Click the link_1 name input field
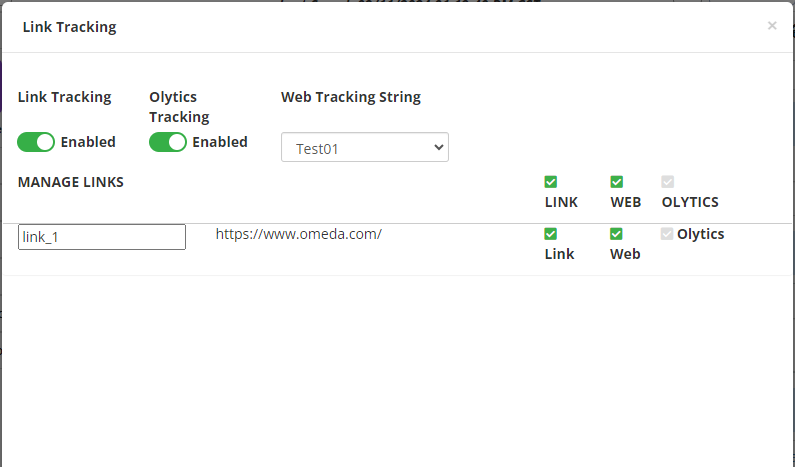 click(102, 237)
